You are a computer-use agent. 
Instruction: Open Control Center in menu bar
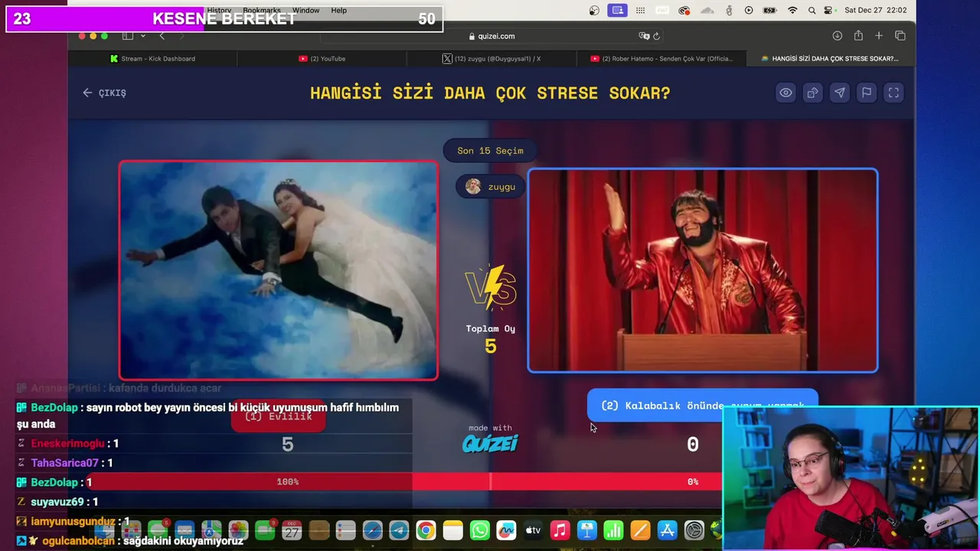pos(828,10)
